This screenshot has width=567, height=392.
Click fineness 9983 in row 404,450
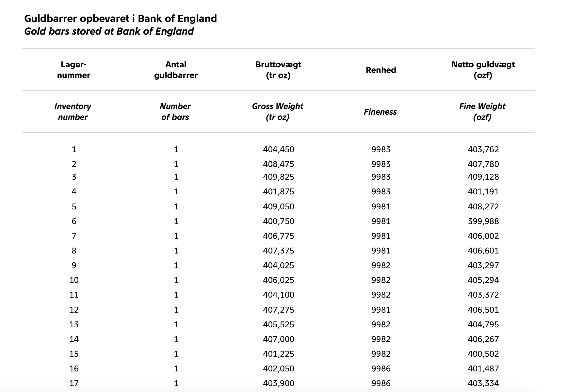click(381, 150)
